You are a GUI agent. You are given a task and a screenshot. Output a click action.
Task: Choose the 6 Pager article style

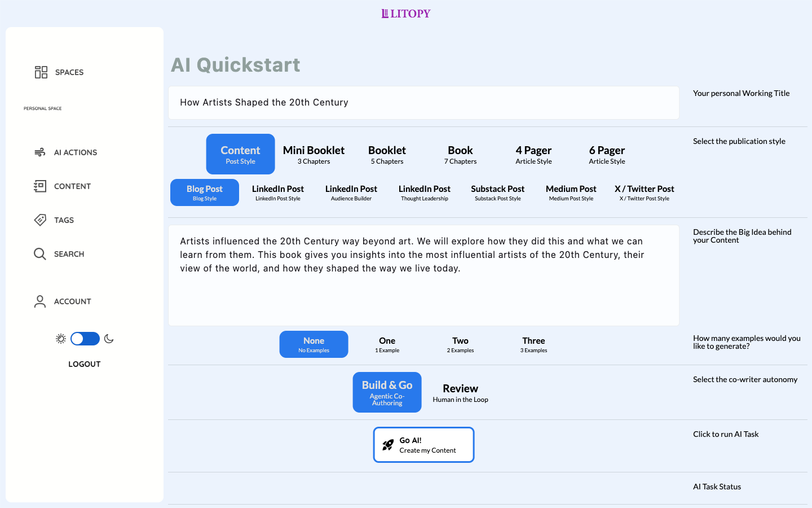[607, 154]
